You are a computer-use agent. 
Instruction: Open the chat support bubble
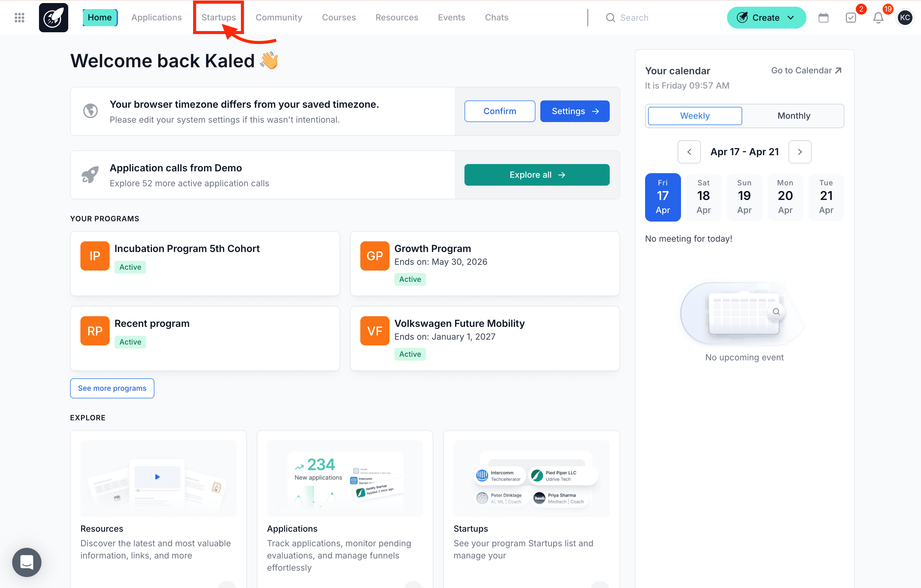coord(26,562)
